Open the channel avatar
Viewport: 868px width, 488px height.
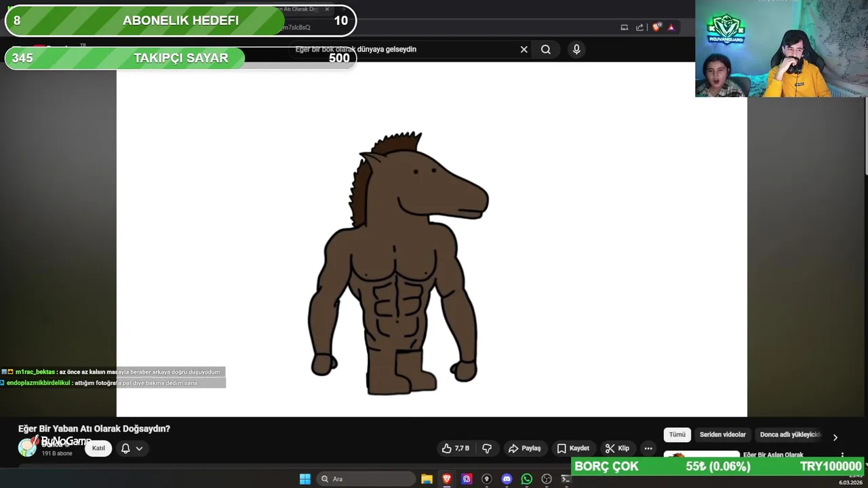[x=27, y=447]
